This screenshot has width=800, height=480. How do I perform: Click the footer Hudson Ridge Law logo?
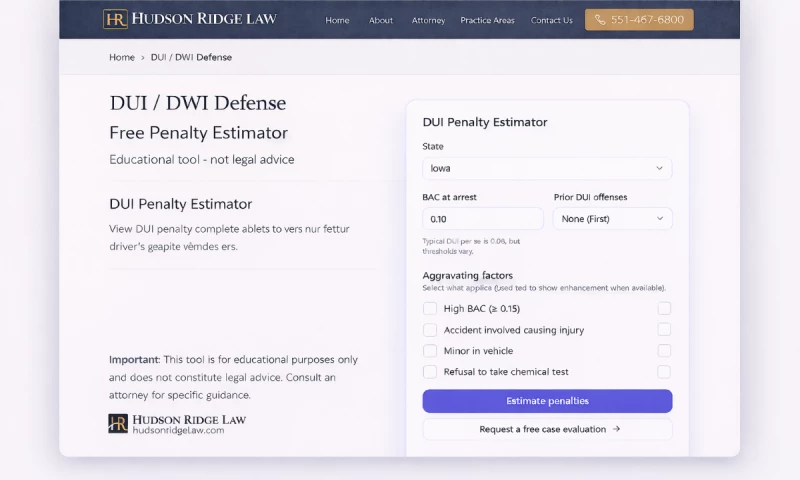(x=176, y=424)
